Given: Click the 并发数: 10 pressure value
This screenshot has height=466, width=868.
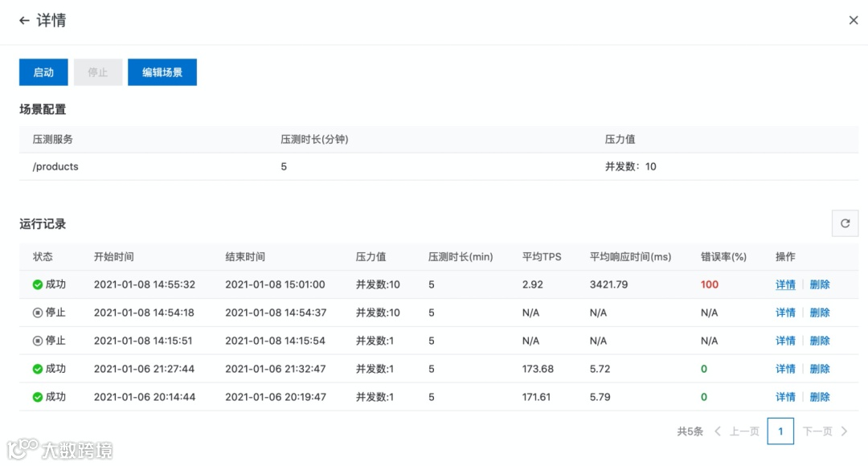Looking at the screenshot, I should [631, 166].
